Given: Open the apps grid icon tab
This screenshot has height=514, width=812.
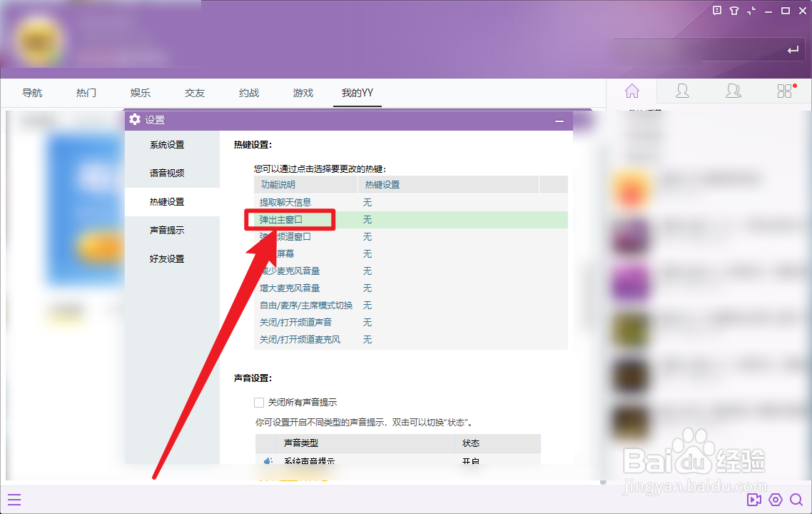Looking at the screenshot, I should 785,91.
